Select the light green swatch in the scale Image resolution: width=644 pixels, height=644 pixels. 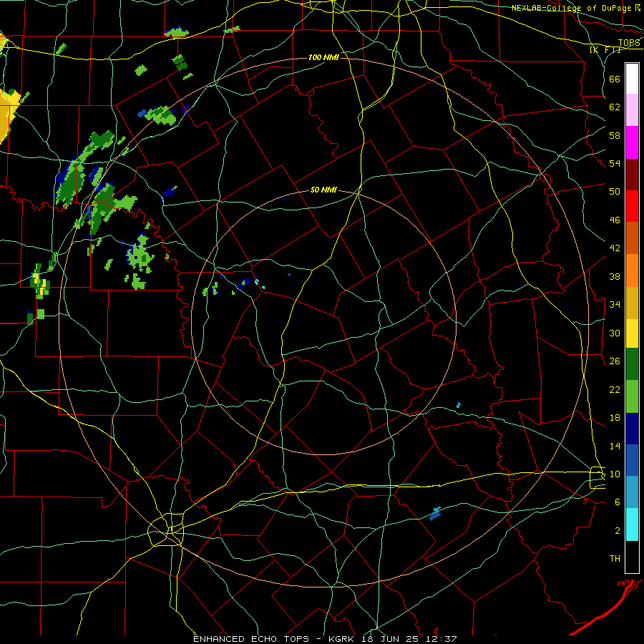632,396
